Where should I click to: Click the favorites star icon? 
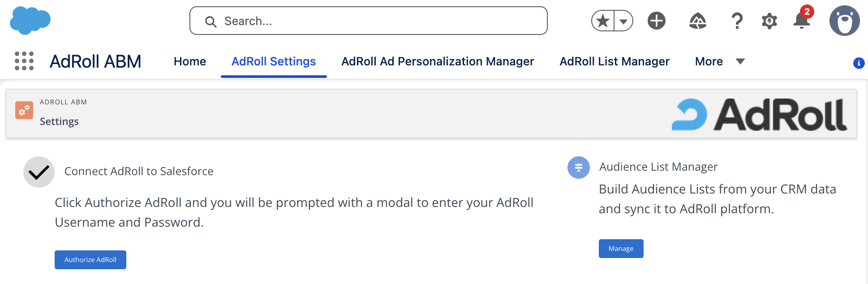click(x=603, y=21)
